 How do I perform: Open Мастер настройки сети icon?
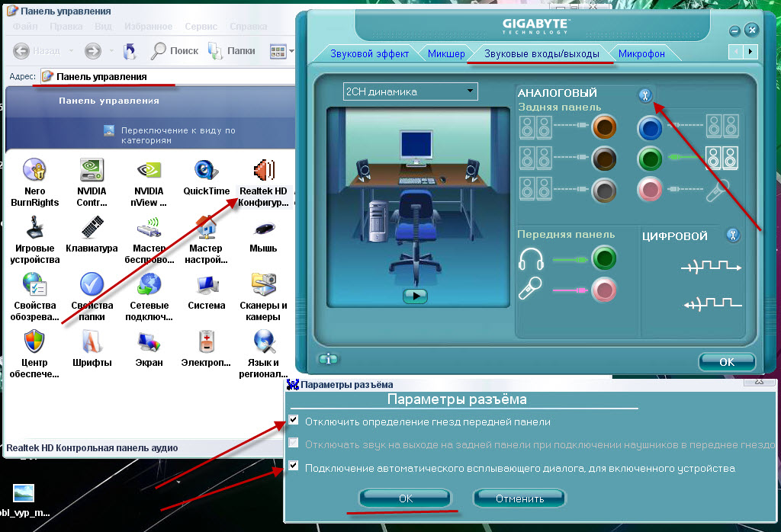click(206, 240)
